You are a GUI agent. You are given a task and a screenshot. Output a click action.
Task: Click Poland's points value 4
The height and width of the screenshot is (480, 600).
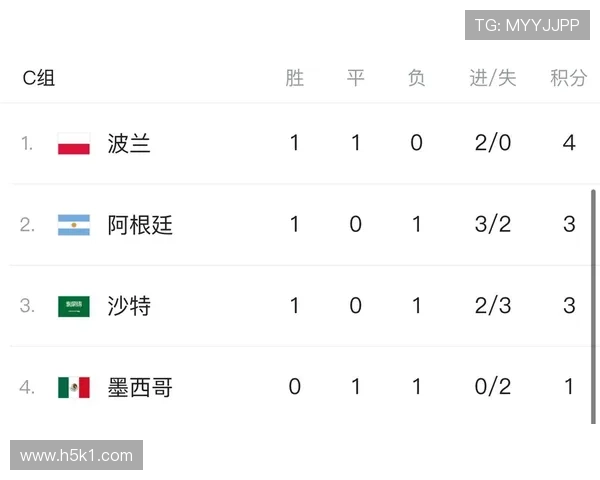click(x=569, y=143)
